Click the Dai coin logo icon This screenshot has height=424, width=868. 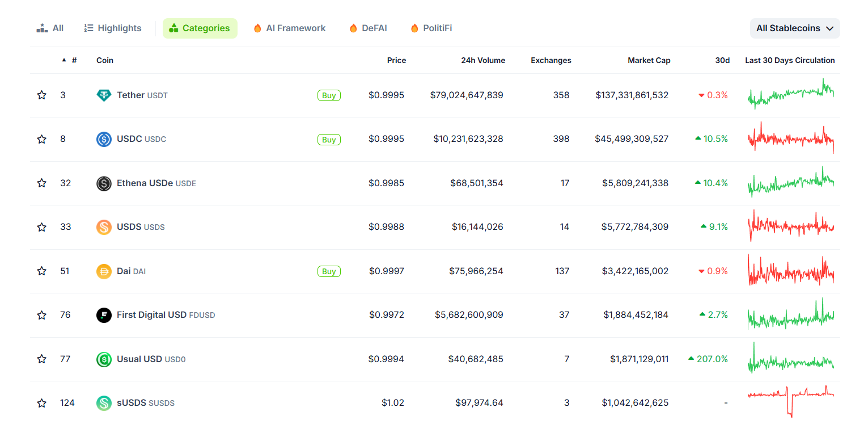(x=104, y=271)
